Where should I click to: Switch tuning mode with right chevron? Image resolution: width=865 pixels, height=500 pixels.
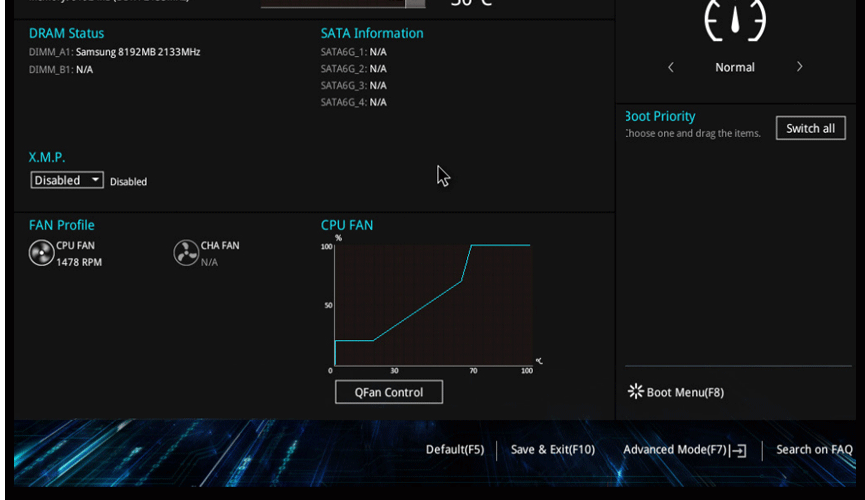(x=799, y=67)
